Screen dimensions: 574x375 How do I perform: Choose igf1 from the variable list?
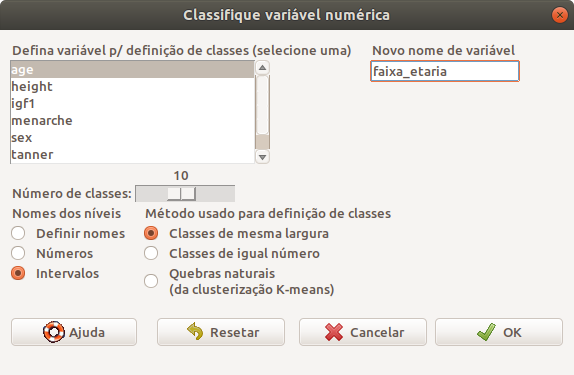click(x=133, y=104)
